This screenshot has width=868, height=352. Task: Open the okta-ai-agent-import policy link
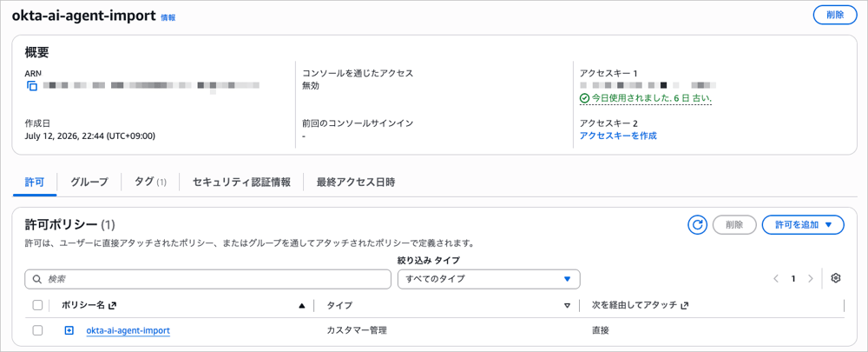(128, 330)
